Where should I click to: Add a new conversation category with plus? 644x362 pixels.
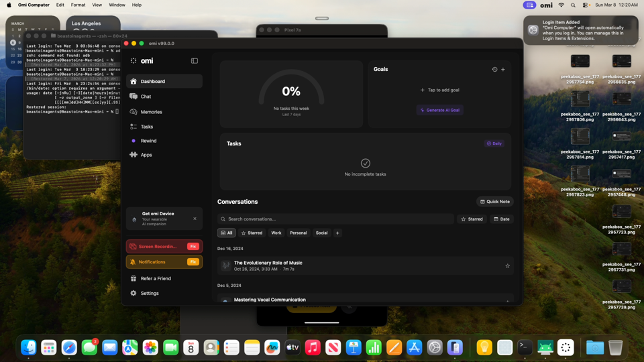click(337, 233)
